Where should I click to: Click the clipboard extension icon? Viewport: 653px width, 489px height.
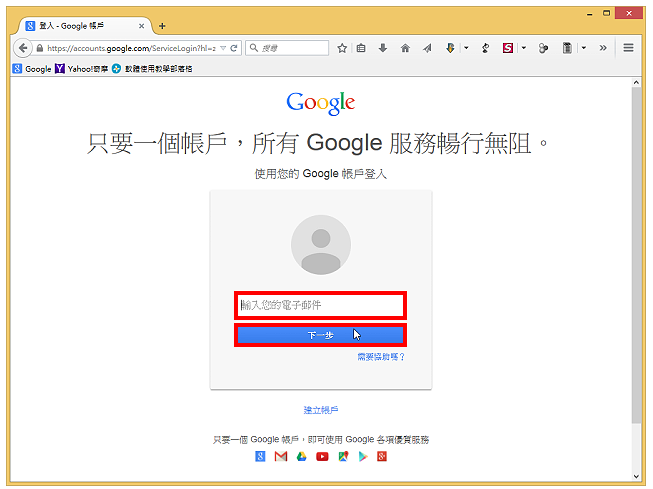point(567,48)
